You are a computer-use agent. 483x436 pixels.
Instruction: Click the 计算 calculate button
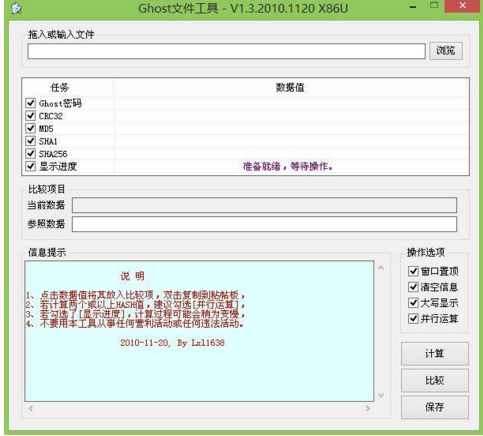tap(435, 353)
